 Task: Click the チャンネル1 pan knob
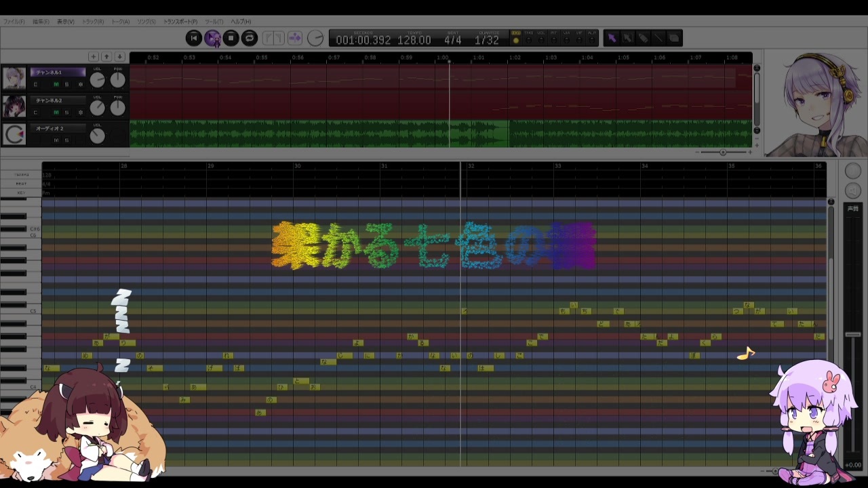(118, 81)
